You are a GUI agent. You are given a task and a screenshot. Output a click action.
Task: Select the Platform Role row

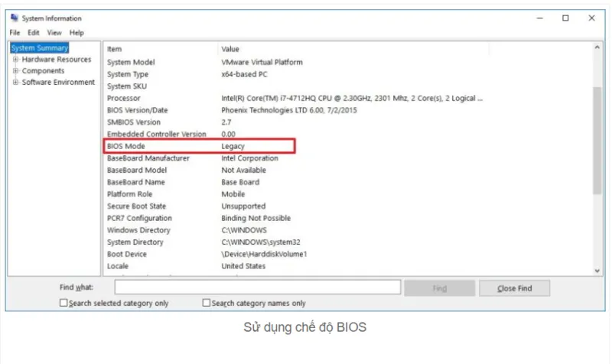click(x=295, y=194)
